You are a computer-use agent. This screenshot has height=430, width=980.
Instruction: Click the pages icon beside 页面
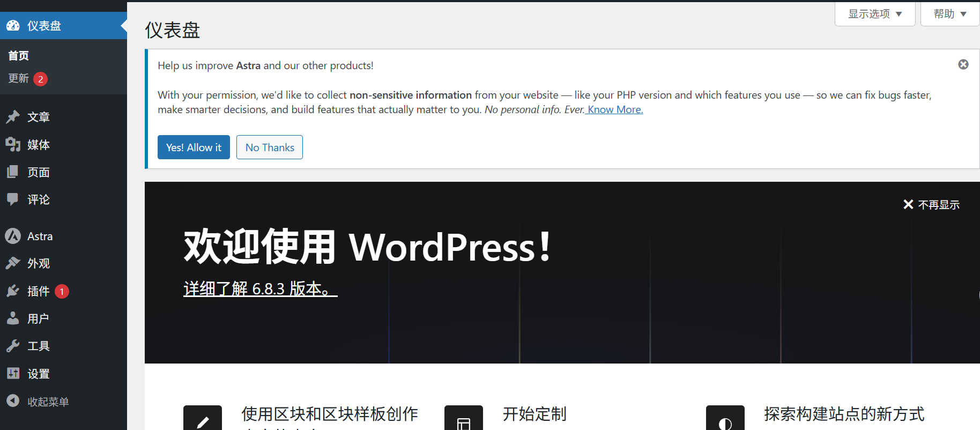(x=13, y=172)
